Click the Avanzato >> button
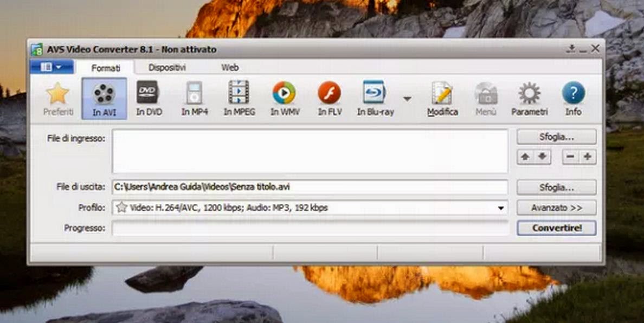The height and width of the screenshot is (323, 644). pos(557,208)
